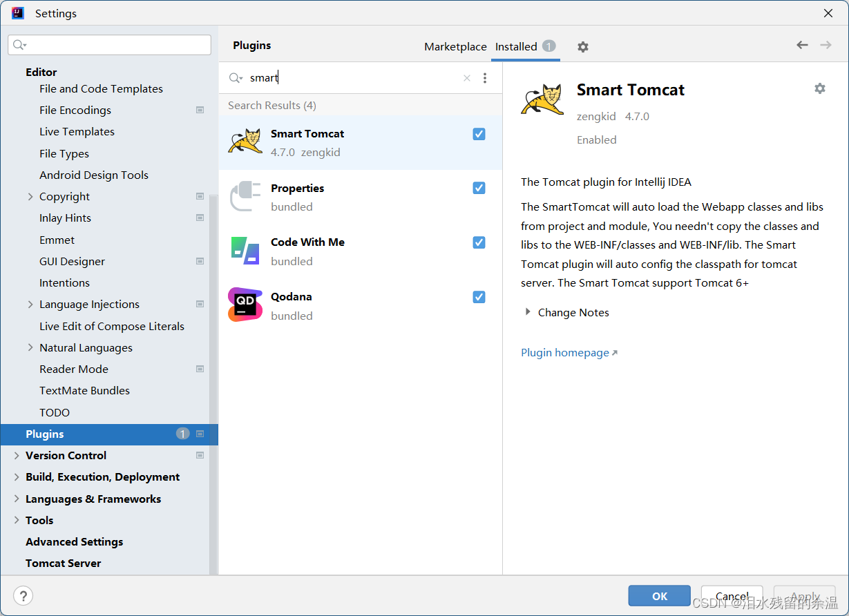Image resolution: width=849 pixels, height=616 pixels.
Task: Open the gear menu for Smart Tomcat details
Action: click(820, 88)
